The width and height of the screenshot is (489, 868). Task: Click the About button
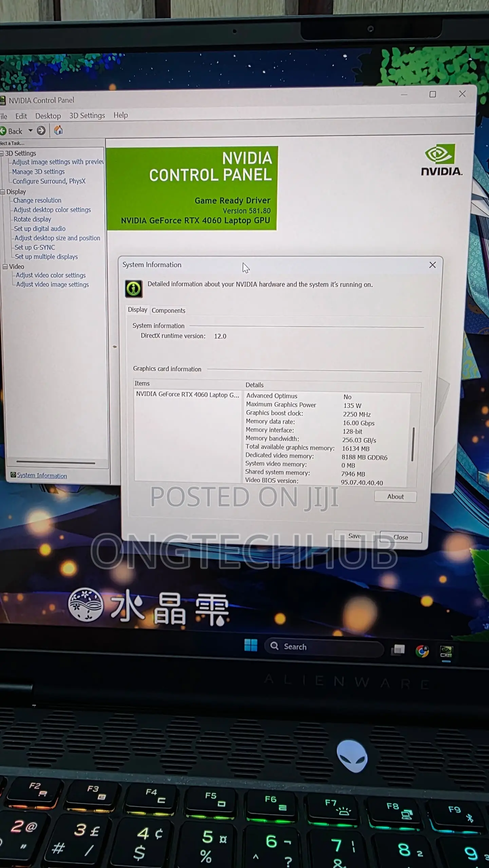(x=395, y=497)
